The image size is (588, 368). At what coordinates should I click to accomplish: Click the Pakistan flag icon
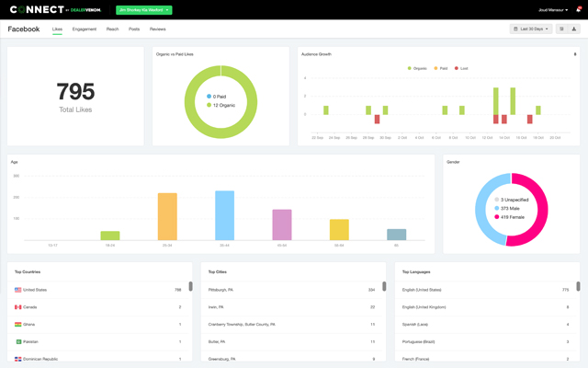pyautogui.click(x=18, y=341)
